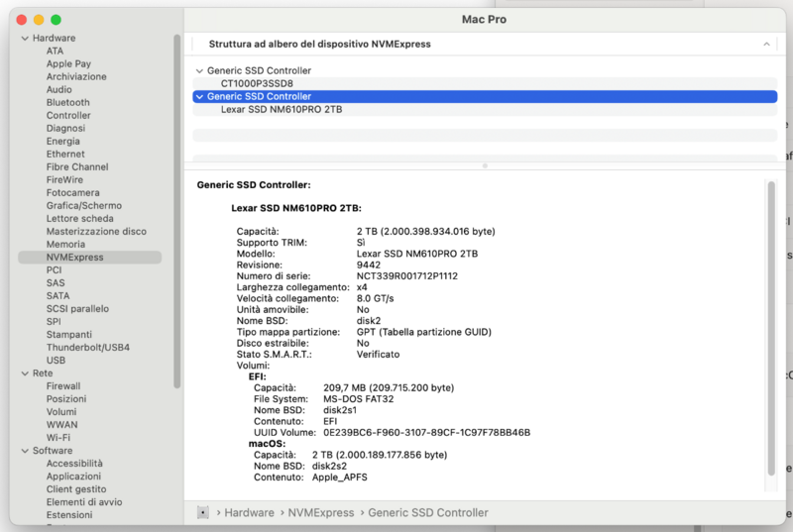Collapse the Hardware section in the sidebar

click(24, 39)
